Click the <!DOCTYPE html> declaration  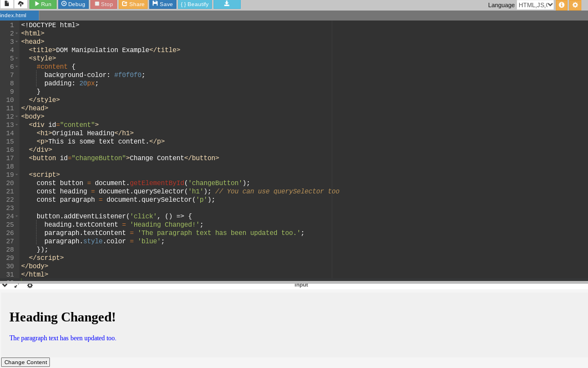click(x=50, y=25)
